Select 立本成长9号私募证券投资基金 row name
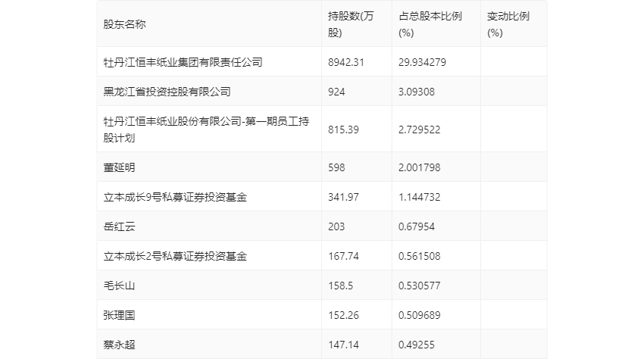The width and height of the screenshot is (644, 359). (175, 197)
